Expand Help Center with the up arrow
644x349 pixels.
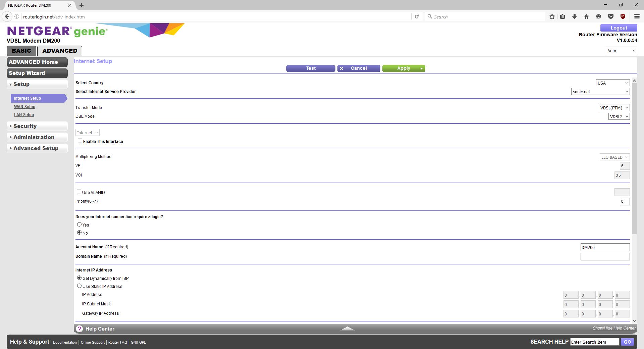(x=347, y=329)
